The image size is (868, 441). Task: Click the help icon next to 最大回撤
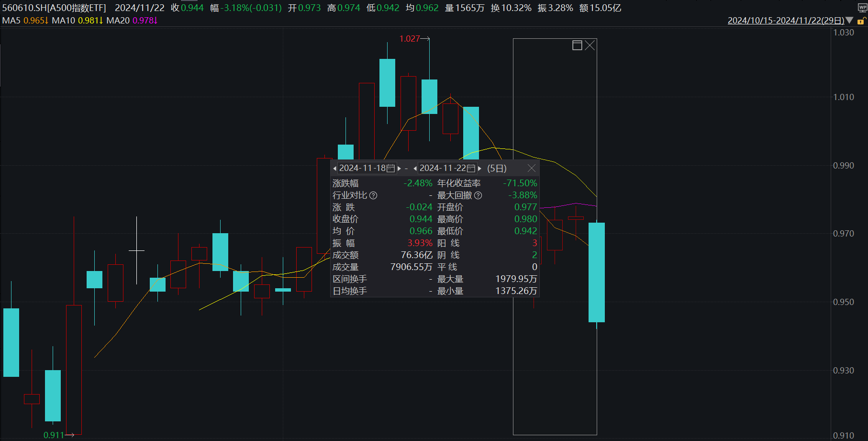(479, 195)
